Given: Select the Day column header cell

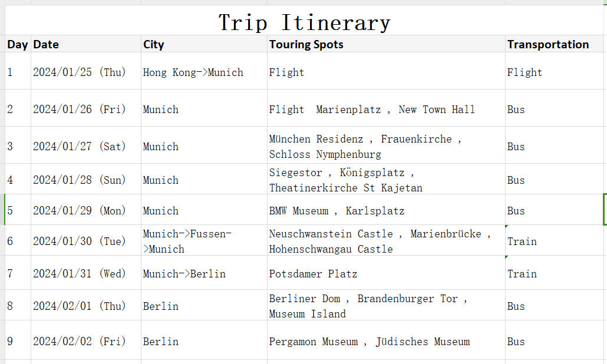Looking at the screenshot, I should tap(18, 44).
